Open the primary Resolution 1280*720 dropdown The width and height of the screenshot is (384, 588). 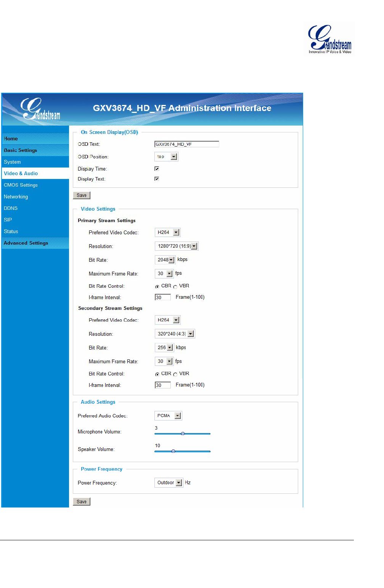click(x=177, y=246)
